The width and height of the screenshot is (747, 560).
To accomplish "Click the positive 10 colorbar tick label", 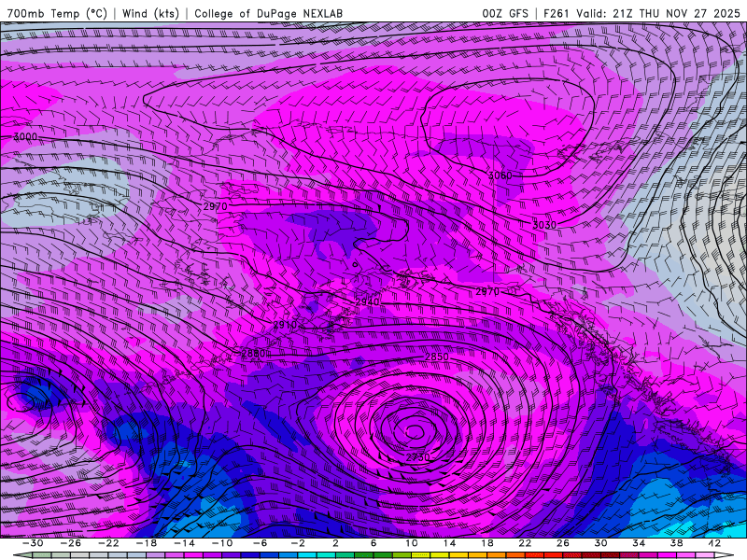I will click(412, 543).
